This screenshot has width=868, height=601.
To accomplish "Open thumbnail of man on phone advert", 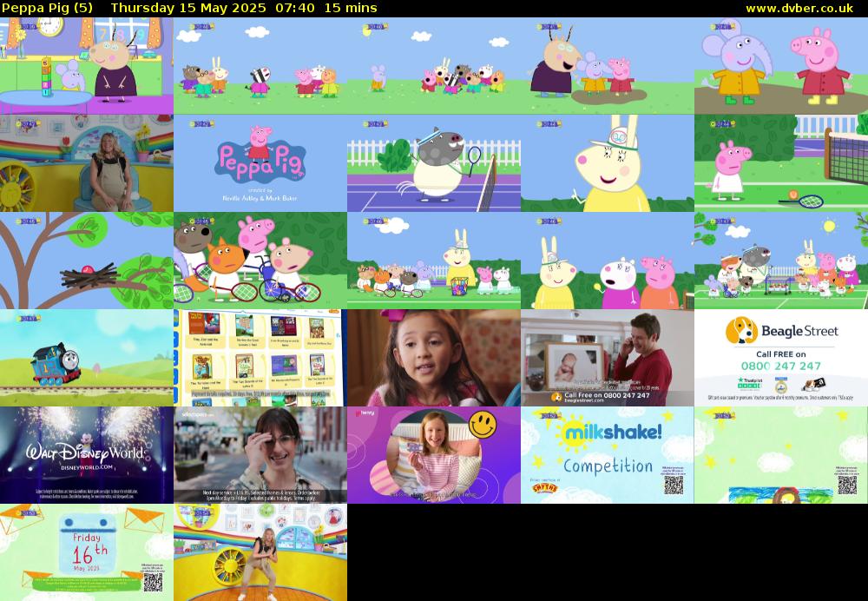I will (x=608, y=358).
